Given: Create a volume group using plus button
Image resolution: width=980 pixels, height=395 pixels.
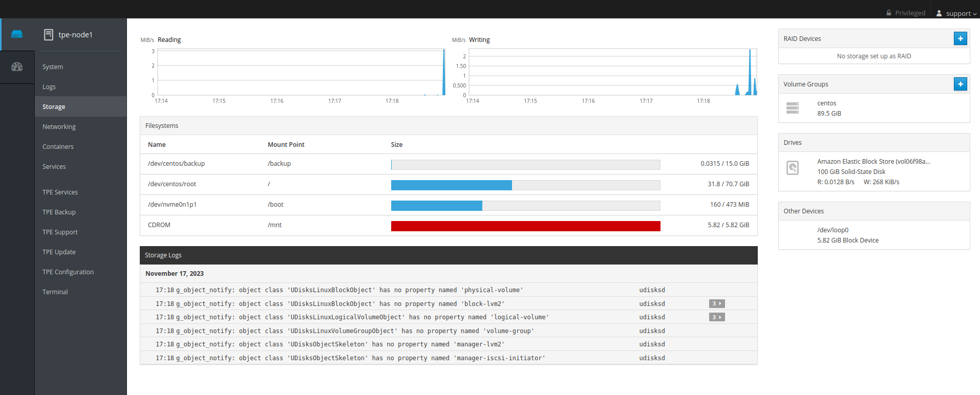Looking at the screenshot, I should pos(960,84).
